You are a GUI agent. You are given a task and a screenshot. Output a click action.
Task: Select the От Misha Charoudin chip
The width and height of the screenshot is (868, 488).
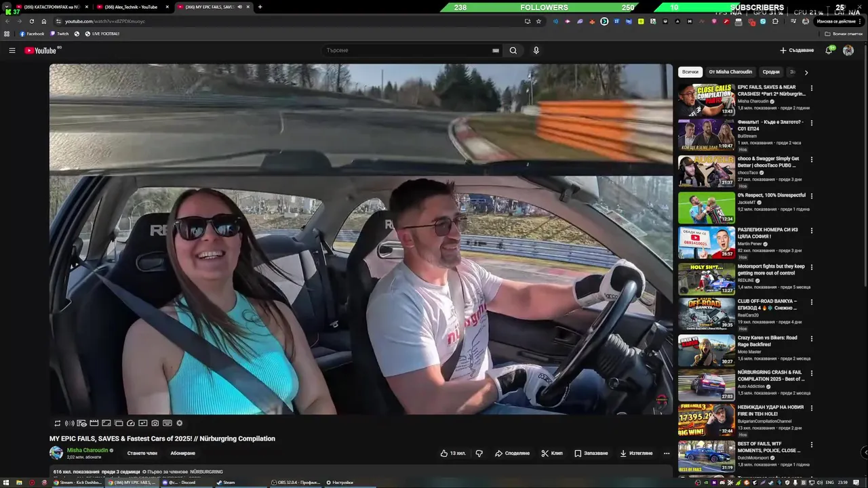(x=730, y=72)
